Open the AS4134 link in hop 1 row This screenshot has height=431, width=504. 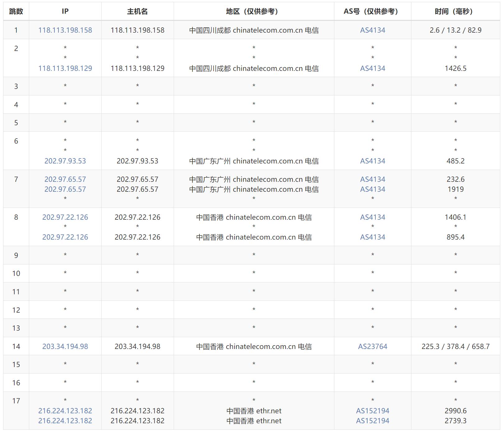[x=373, y=30]
